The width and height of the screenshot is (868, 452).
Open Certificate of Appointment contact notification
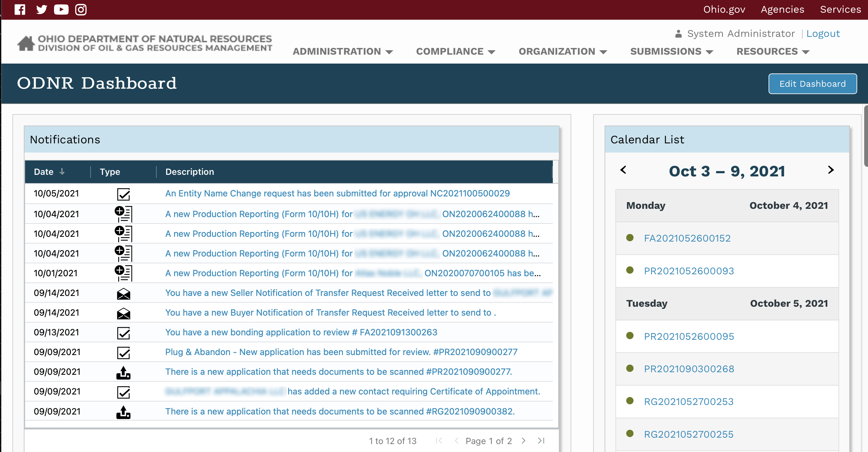point(353,391)
